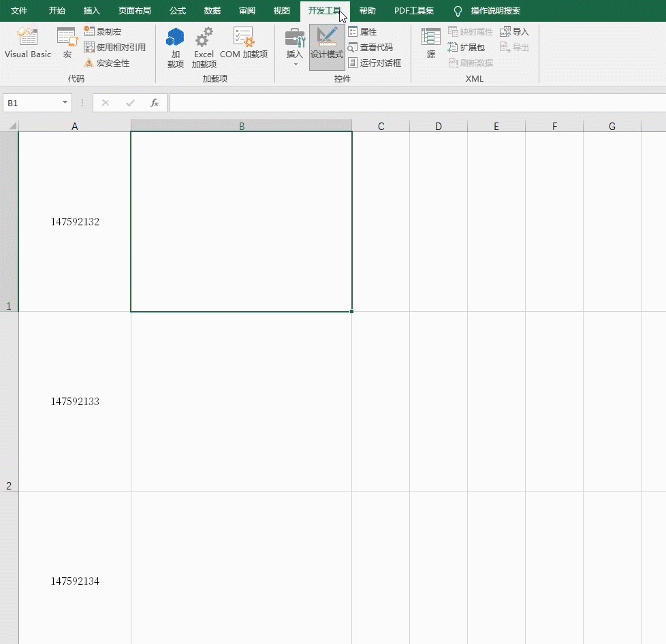Open the Macros (宏) dialog
The width and height of the screenshot is (666, 644).
point(67,42)
